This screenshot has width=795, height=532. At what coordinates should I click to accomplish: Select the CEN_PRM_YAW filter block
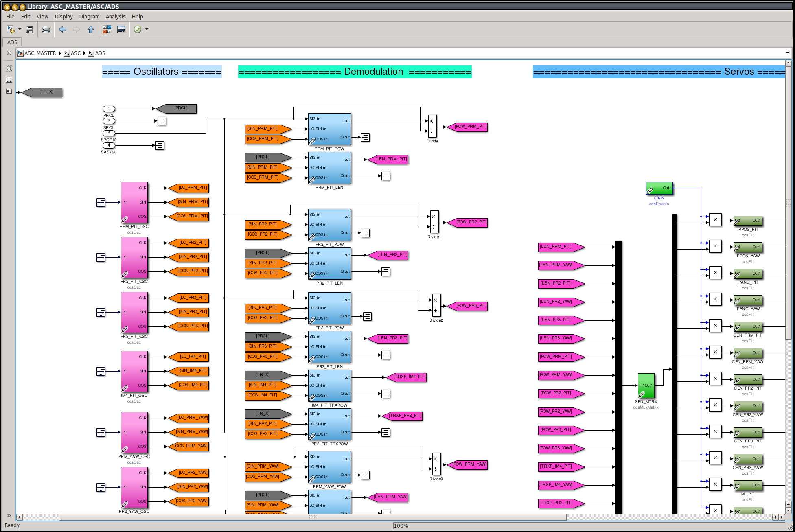(x=748, y=353)
